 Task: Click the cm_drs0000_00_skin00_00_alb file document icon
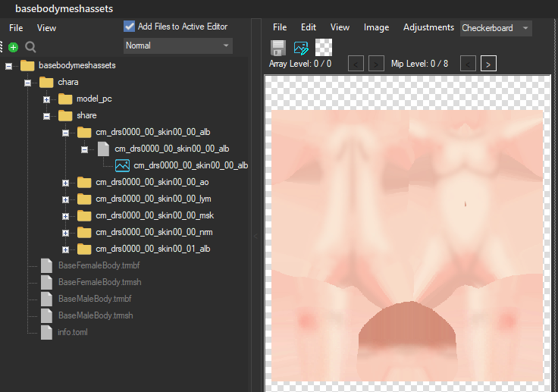coord(103,149)
